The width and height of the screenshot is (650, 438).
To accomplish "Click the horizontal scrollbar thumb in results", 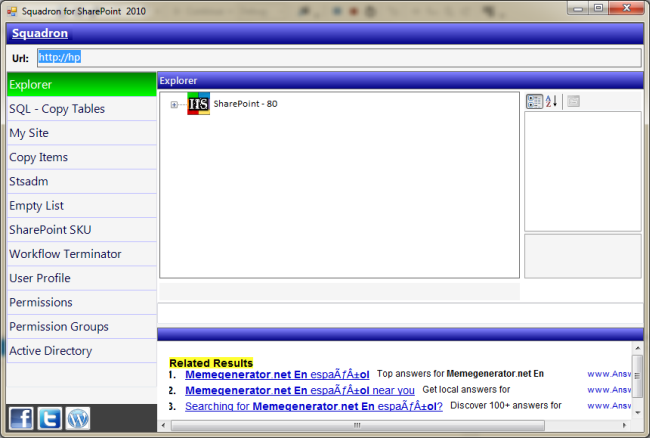I will [x=358, y=425].
